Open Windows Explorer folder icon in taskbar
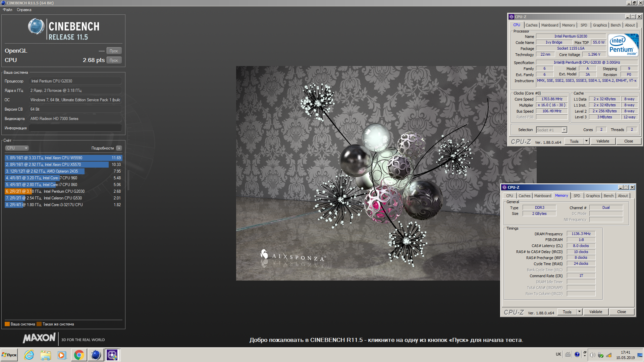Image resolution: width=644 pixels, height=362 pixels. 46,355
